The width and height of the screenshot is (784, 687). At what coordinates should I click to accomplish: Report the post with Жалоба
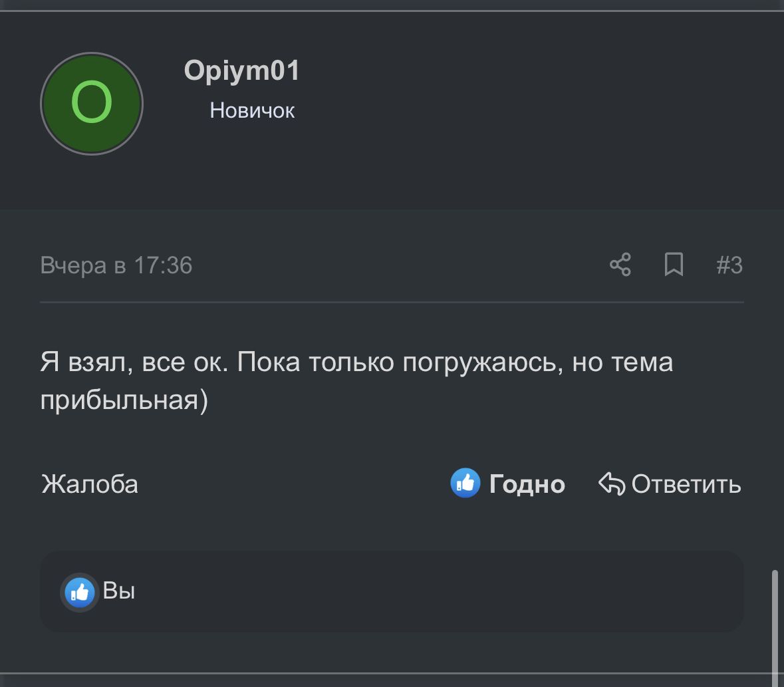[90, 484]
